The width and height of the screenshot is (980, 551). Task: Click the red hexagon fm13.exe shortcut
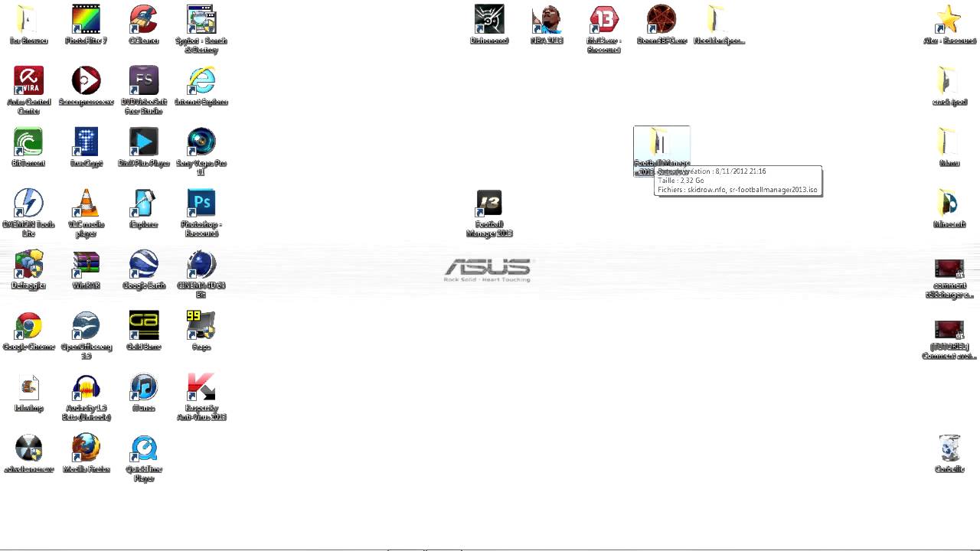(604, 19)
